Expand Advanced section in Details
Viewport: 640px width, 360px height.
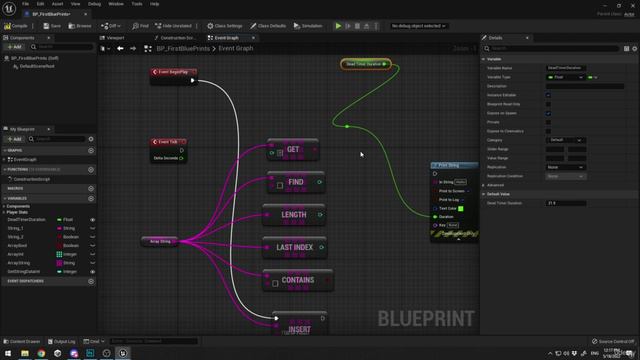coord(484,185)
